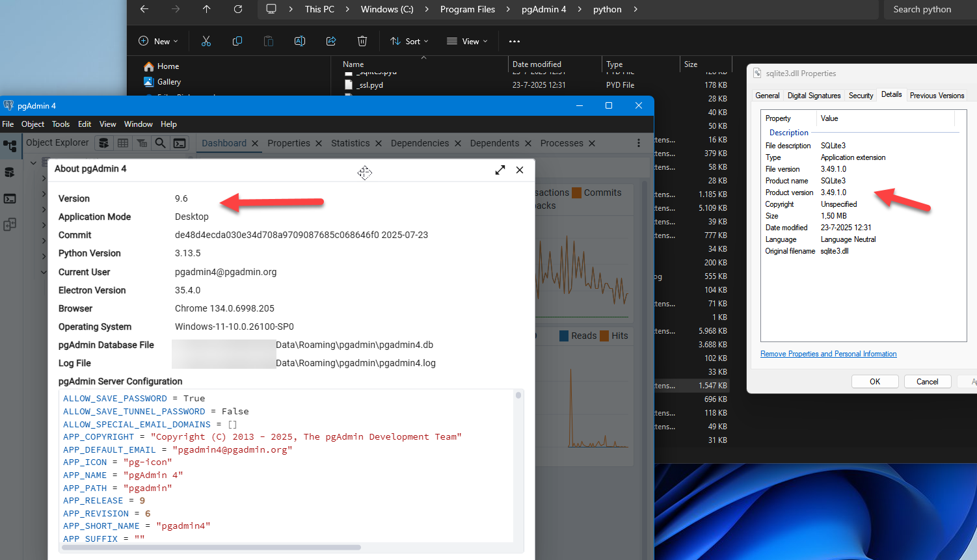The image size is (977, 560).
Task: Switch to the Statistics tab
Action: pos(350,143)
